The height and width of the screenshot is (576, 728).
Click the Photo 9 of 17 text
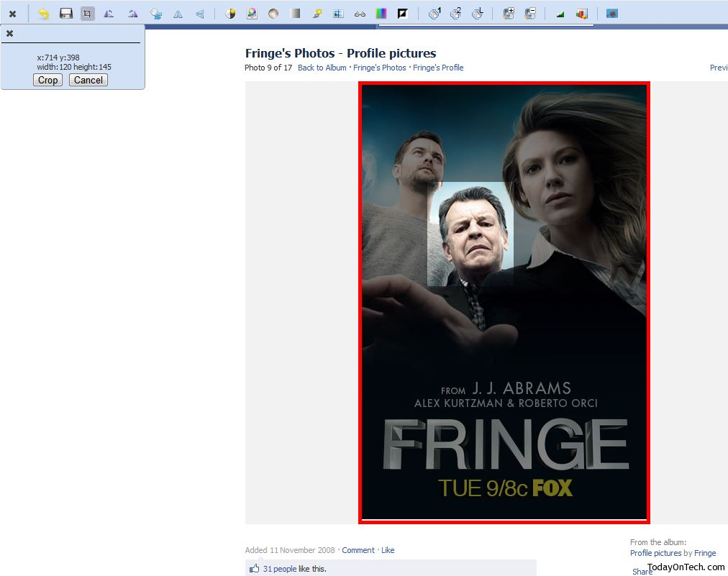pos(268,68)
